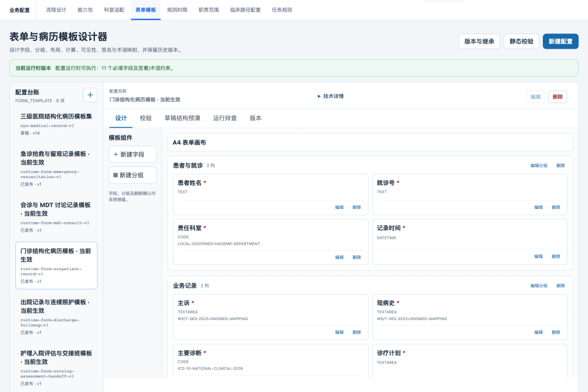
Task: Edit the 患者姓名 field
Action: click(339, 207)
